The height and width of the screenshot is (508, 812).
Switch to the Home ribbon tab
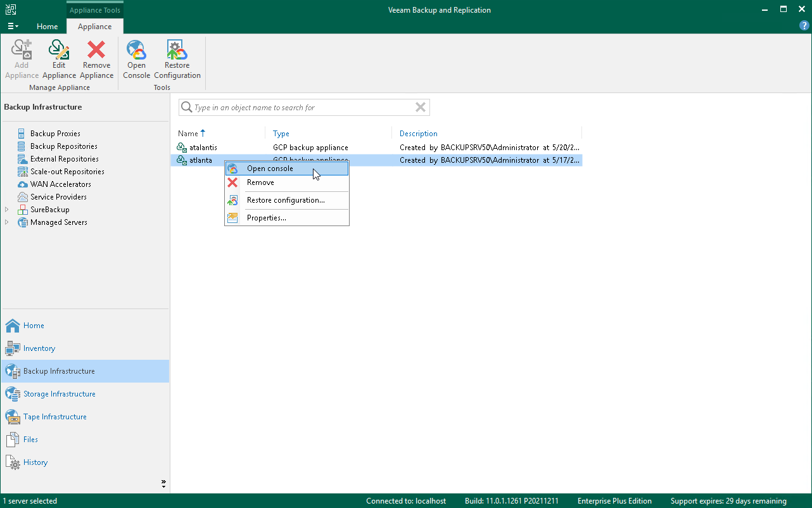pos(48,27)
